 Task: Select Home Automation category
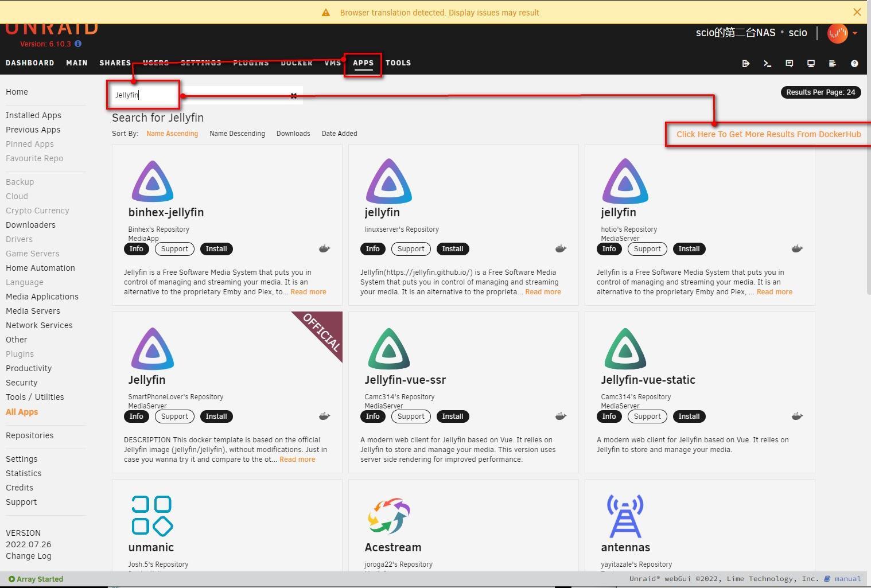click(x=40, y=268)
